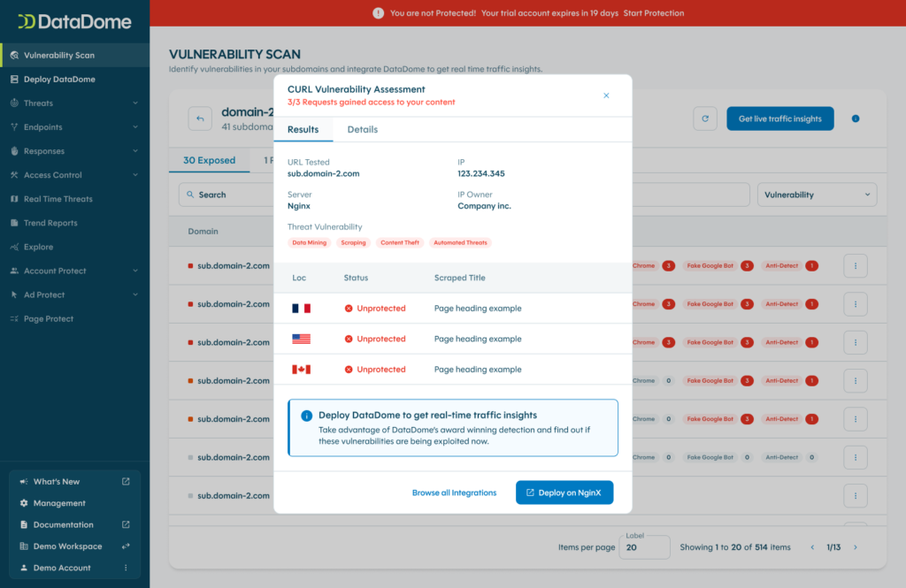Image resolution: width=906 pixels, height=588 pixels.
Task: Expand the Endpoints menu chevron
Action: click(x=135, y=127)
